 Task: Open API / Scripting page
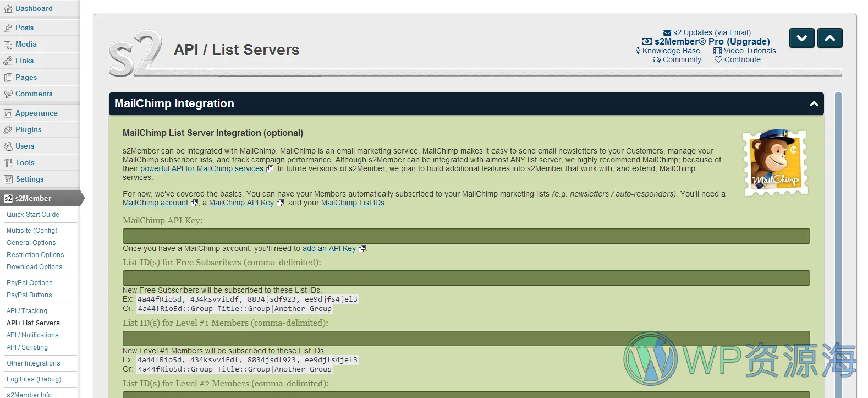tap(27, 347)
